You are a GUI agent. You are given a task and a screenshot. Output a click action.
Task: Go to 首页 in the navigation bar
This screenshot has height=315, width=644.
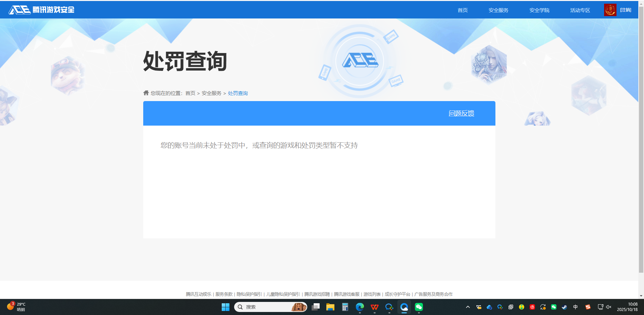click(x=462, y=10)
